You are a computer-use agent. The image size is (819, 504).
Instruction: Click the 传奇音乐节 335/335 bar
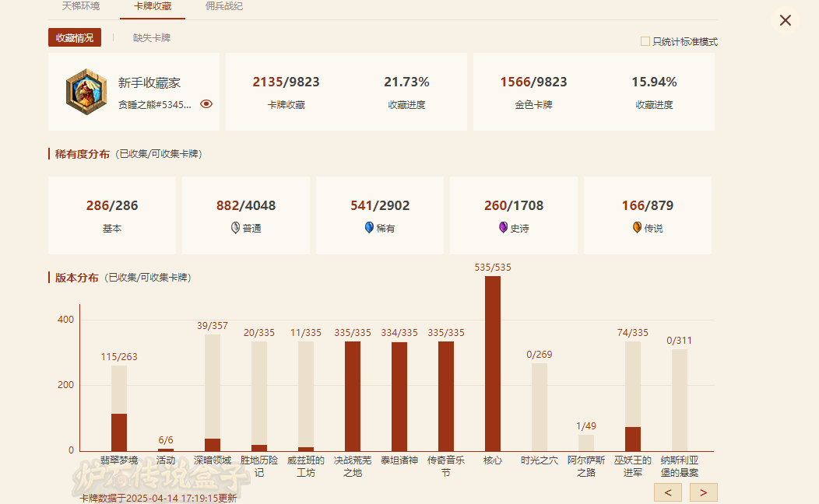tap(446, 397)
